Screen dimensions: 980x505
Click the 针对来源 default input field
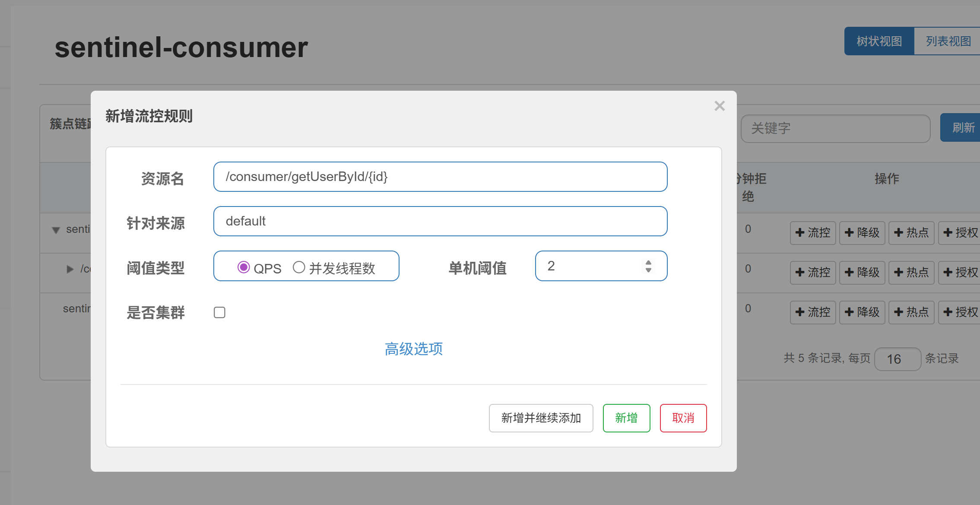click(x=440, y=221)
